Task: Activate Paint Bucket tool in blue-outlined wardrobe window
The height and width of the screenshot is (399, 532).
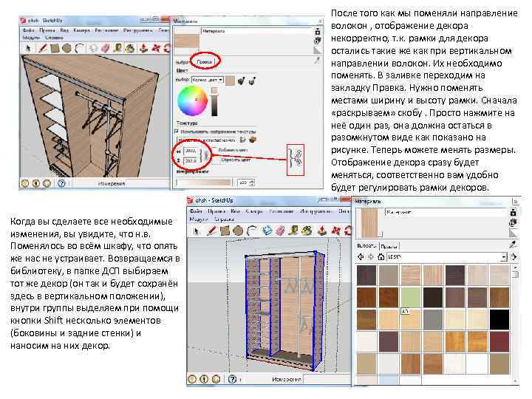Action: (307, 231)
